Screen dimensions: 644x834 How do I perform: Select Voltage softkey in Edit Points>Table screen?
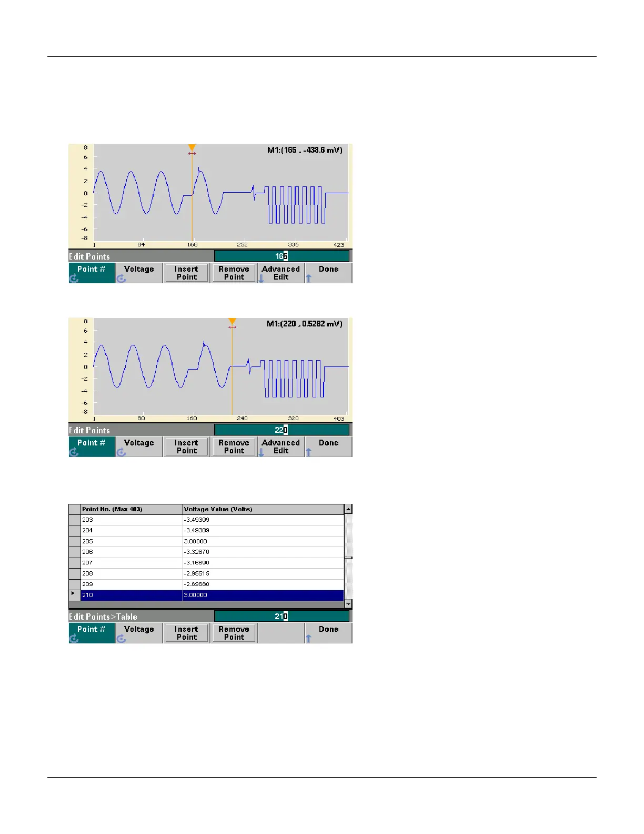(x=139, y=633)
